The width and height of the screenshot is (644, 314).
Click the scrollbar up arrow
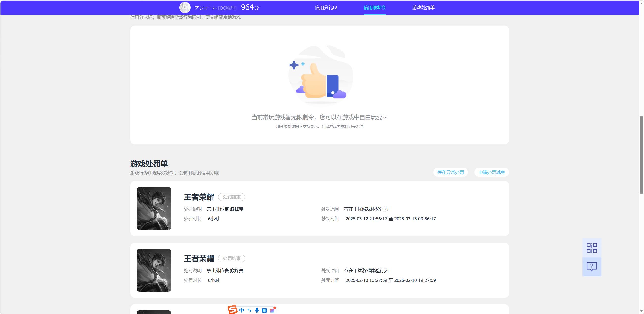[641, 3]
